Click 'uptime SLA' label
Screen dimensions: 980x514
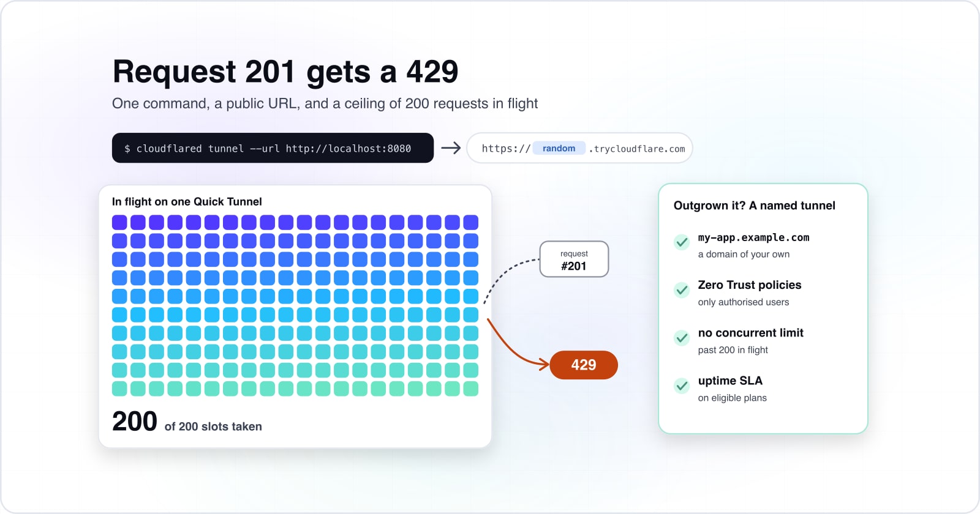730,381
